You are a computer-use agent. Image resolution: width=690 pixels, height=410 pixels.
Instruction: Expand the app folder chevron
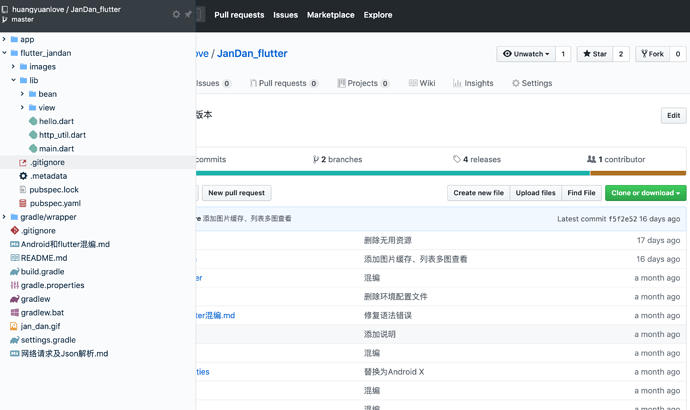point(4,39)
